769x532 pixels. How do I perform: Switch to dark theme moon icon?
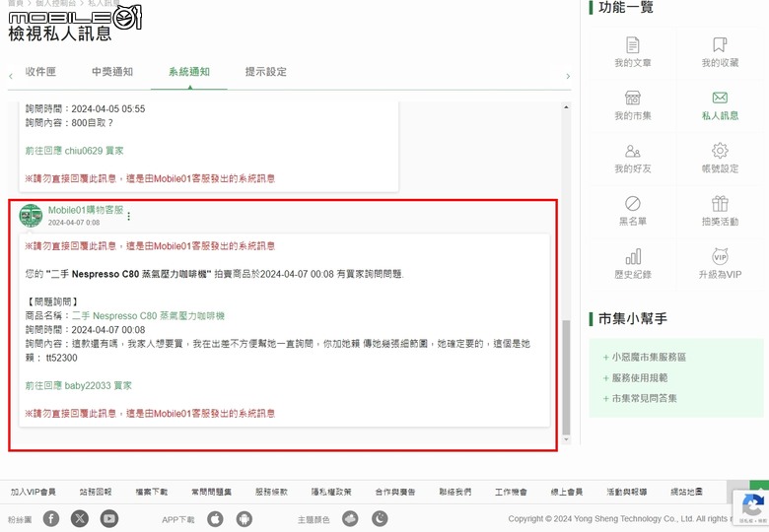[380, 518]
